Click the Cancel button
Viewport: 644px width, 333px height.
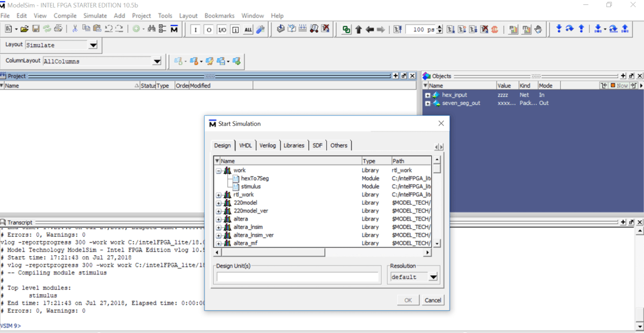pos(433,300)
